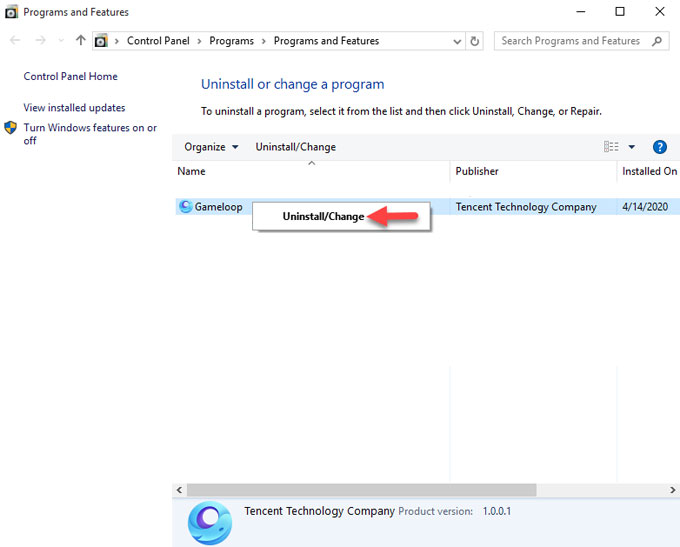Image resolution: width=680 pixels, height=547 pixels.
Task: Open the blue Help icon
Action: click(x=660, y=147)
